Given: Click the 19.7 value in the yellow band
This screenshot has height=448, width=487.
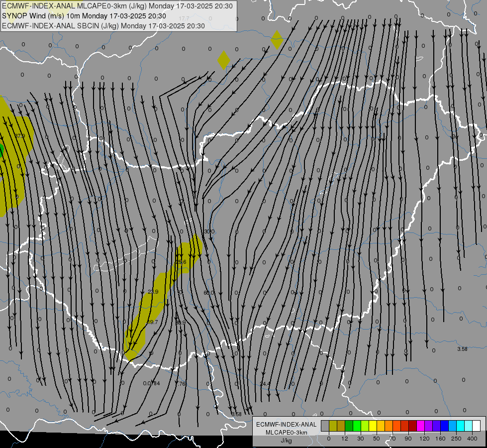Looking at the screenshot, I should (152, 322).
